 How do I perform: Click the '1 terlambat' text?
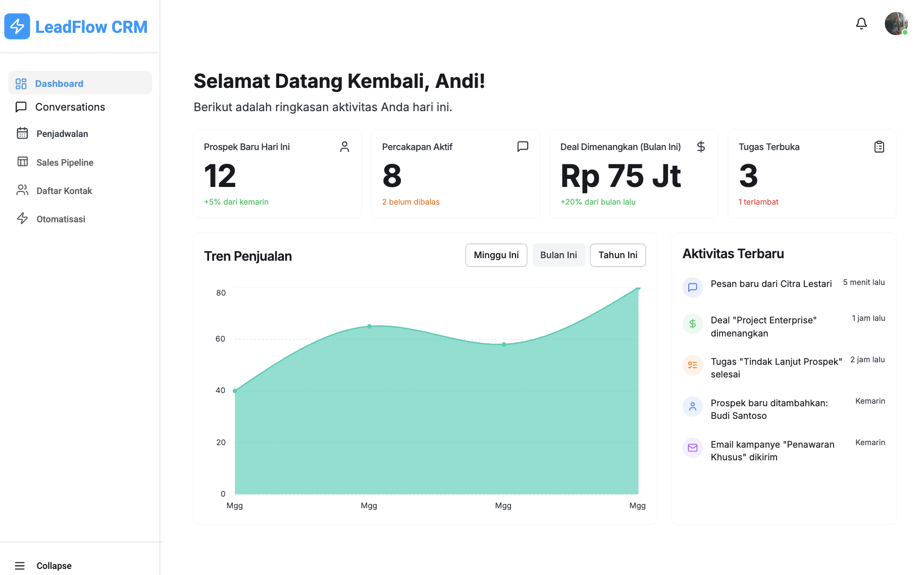(758, 202)
